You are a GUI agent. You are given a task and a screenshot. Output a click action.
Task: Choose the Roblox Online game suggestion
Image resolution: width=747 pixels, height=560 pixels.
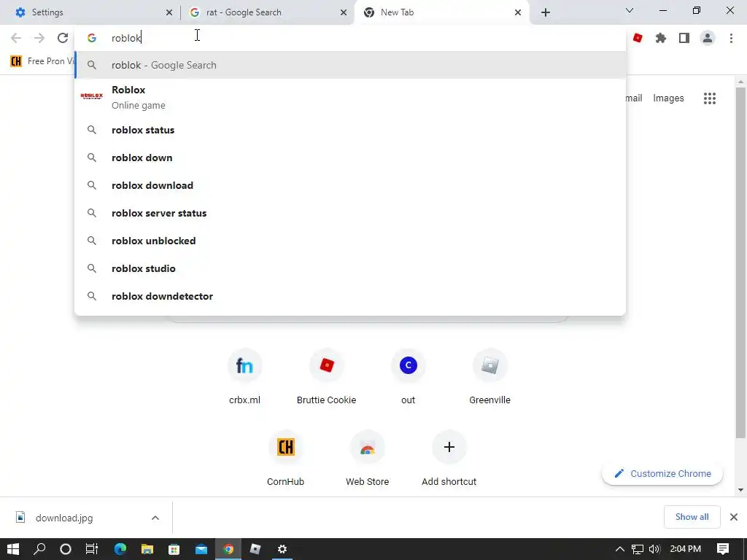coord(350,97)
